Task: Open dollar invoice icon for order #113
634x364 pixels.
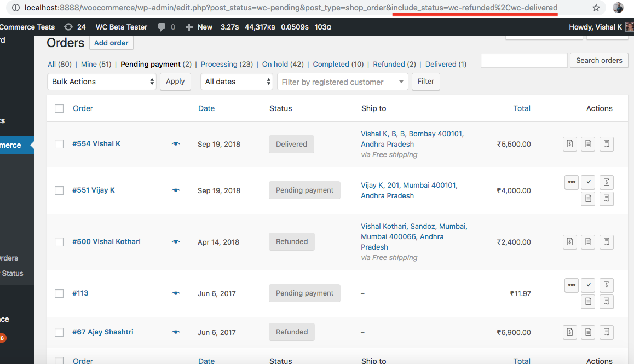Action: (x=607, y=285)
